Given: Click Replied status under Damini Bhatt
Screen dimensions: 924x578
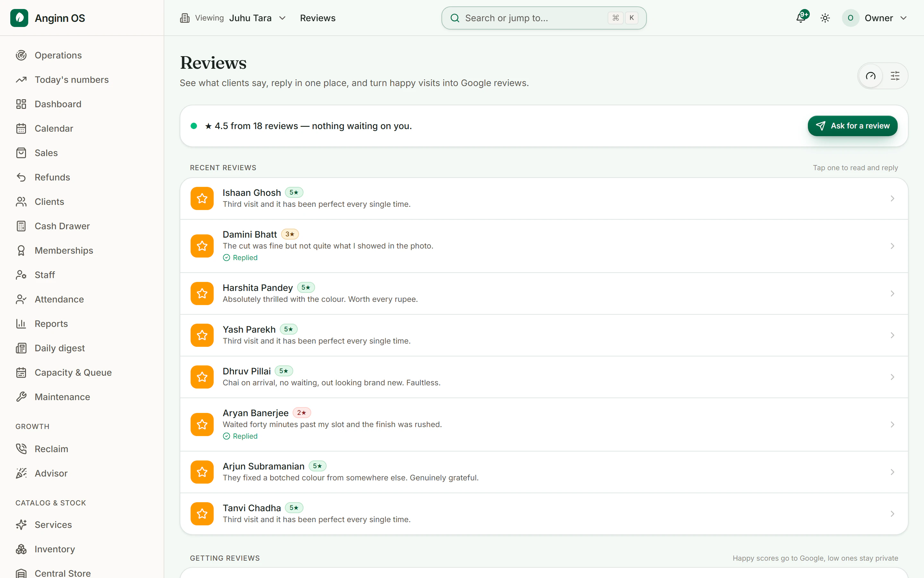Looking at the screenshot, I should click(240, 258).
